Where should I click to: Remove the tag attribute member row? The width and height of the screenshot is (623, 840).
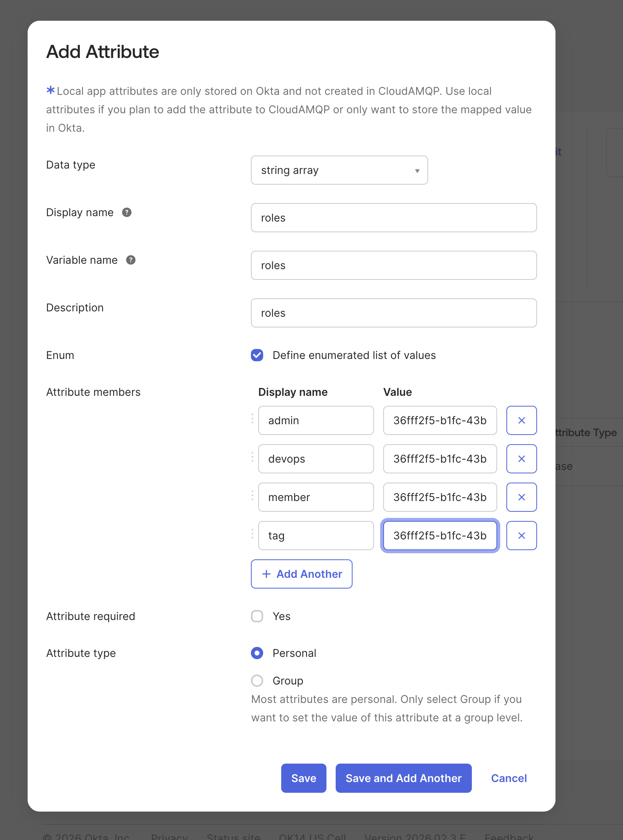(521, 536)
